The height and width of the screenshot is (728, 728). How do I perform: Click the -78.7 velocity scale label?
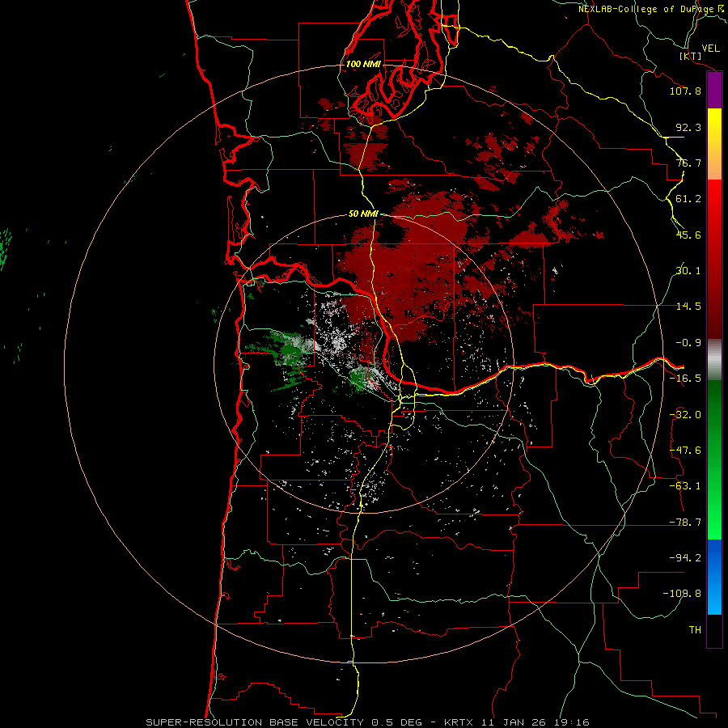pos(685,523)
